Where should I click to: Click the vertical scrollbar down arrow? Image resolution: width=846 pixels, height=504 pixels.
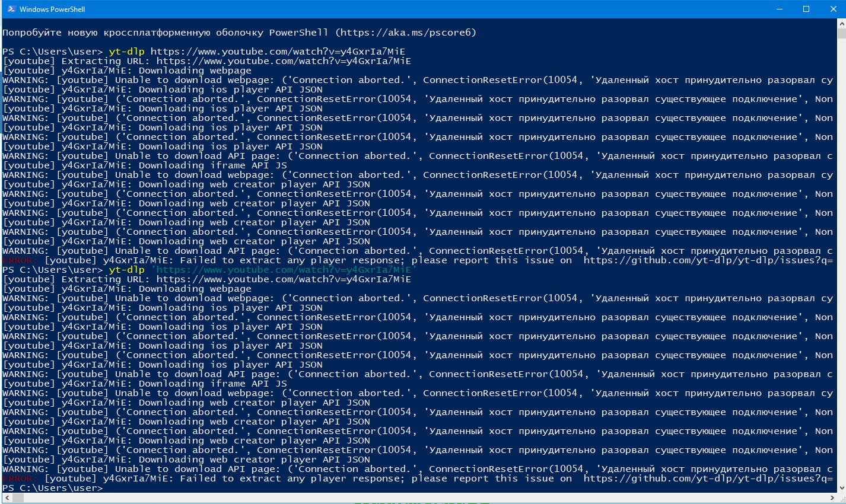coord(841,488)
